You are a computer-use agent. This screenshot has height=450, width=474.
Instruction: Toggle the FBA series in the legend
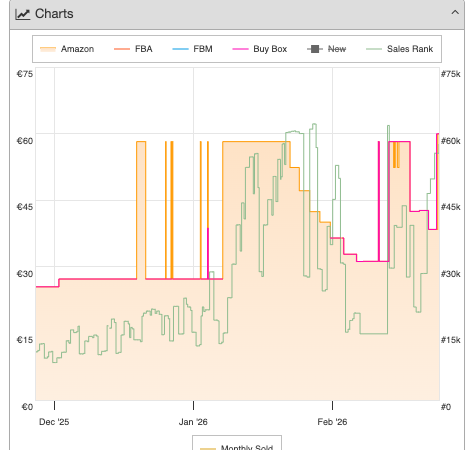pos(133,49)
